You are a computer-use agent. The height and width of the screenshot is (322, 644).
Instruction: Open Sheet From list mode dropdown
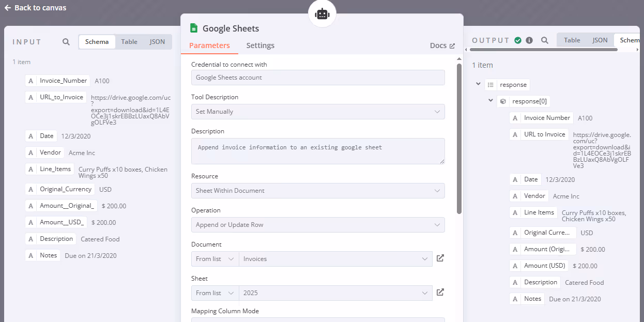(215, 293)
